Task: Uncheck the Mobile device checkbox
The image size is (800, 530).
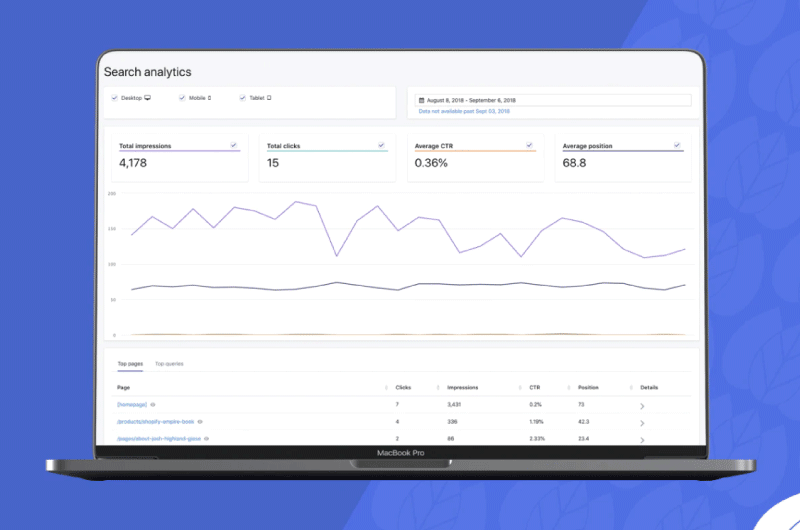Action: point(182,97)
